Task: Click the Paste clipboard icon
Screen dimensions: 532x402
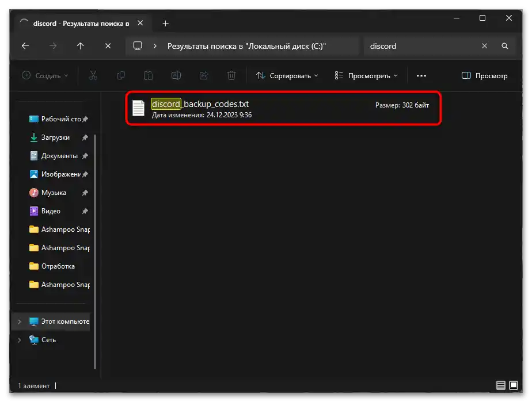Action: pos(149,75)
